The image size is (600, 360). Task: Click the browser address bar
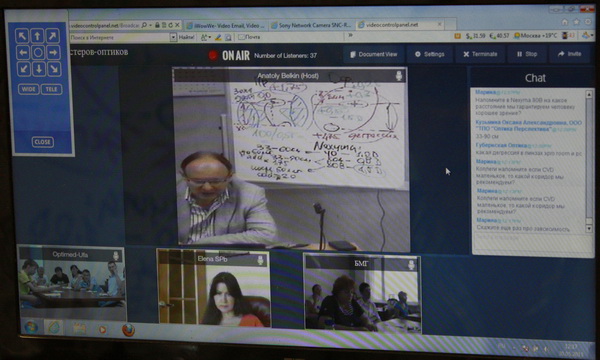pyautogui.click(x=105, y=25)
